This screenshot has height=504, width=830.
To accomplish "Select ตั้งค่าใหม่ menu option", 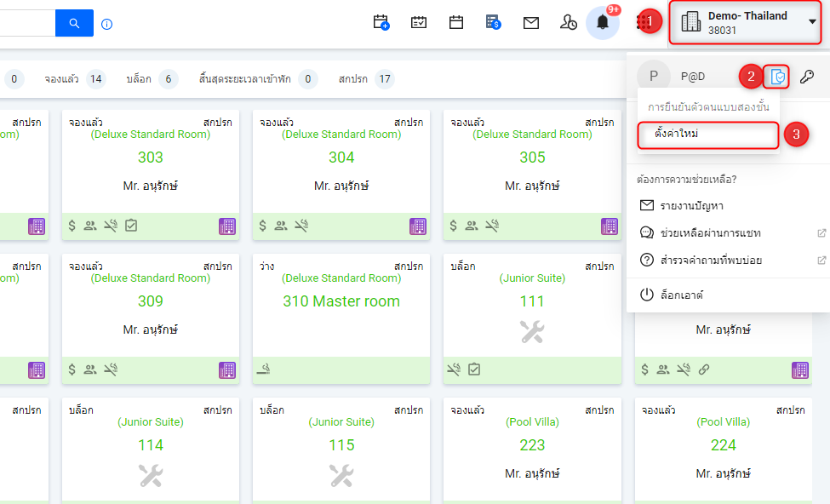I will (x=708, y=135).
